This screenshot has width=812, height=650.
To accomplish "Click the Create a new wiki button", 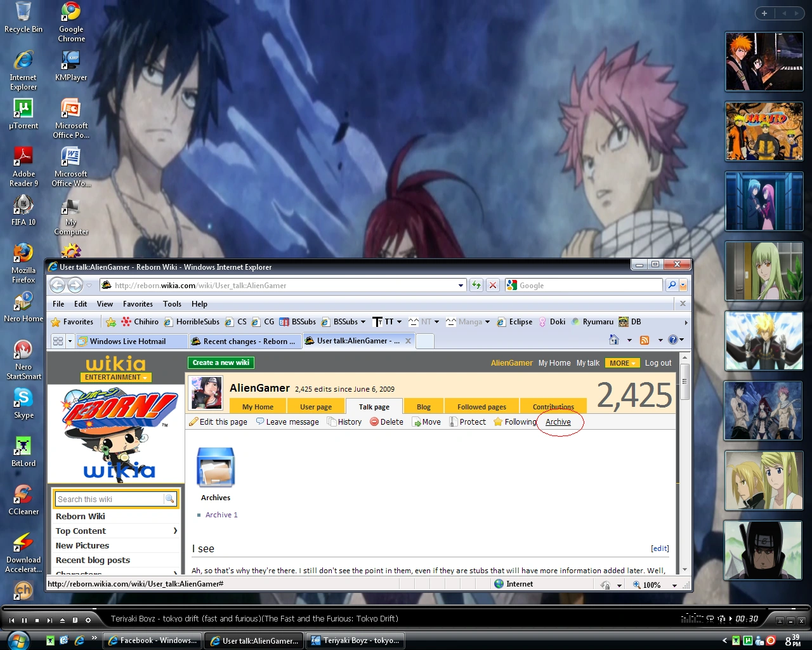I will [x=221, y=362].
